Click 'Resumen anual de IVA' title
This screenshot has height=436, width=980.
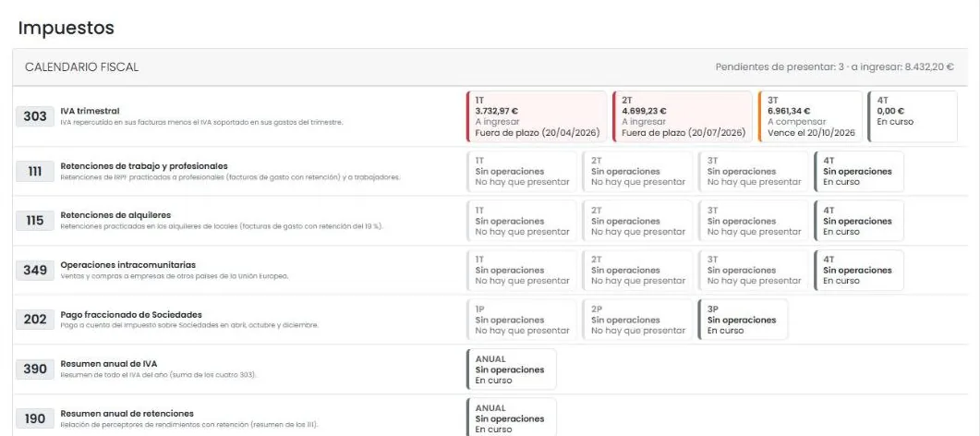(109, 364)
